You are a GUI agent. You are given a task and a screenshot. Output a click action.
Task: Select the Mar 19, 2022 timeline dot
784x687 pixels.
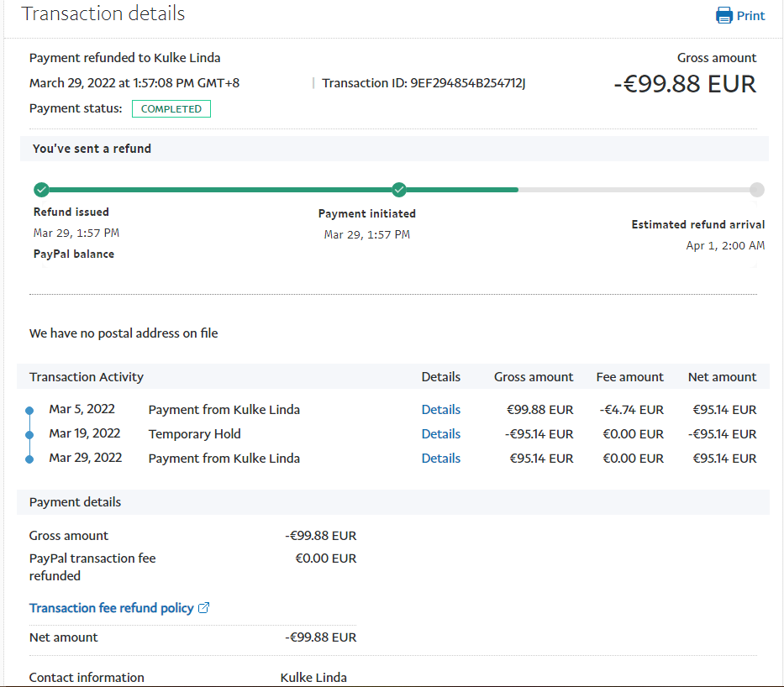(30, 435)
